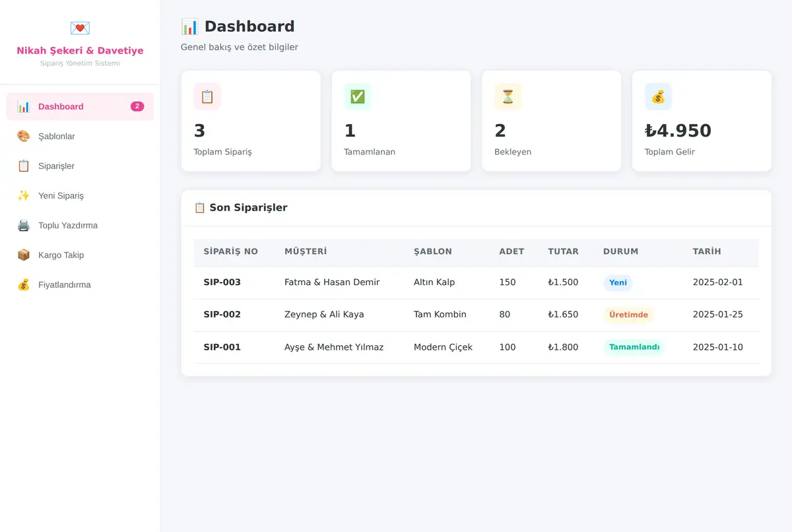The width and height of the screenshot is (792, 532).
Task: Click the envelope heart logo icon
Action: pyautogui.click(x=80, y=28)
